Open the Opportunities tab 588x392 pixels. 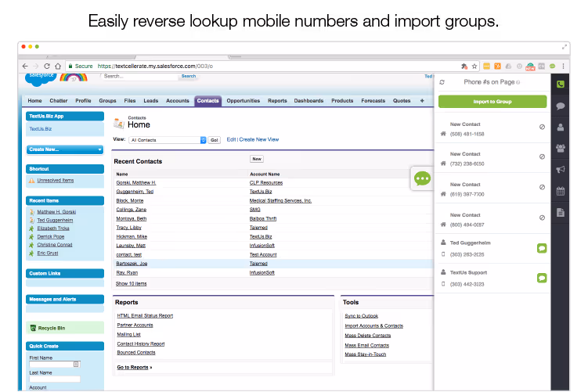[x=243, y=101]
